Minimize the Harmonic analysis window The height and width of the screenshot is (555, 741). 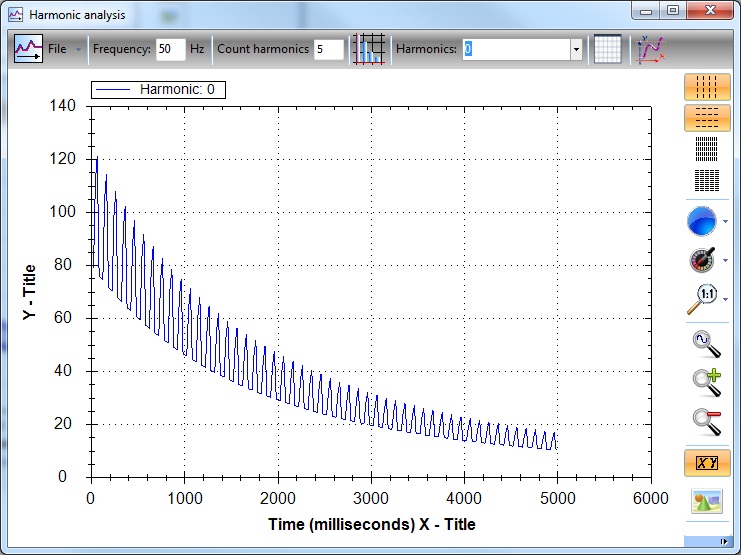click(646, 11)
